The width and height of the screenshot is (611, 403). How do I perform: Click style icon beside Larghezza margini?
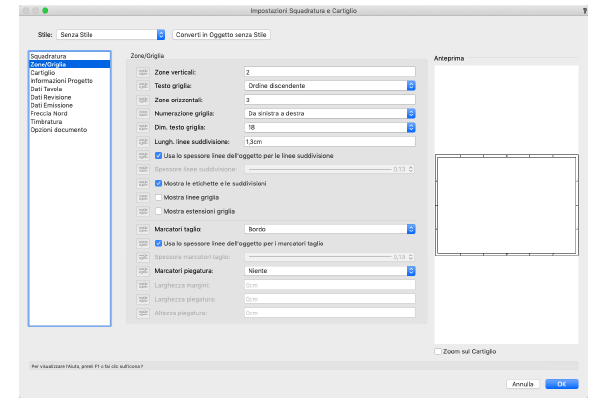coord(143,285)
